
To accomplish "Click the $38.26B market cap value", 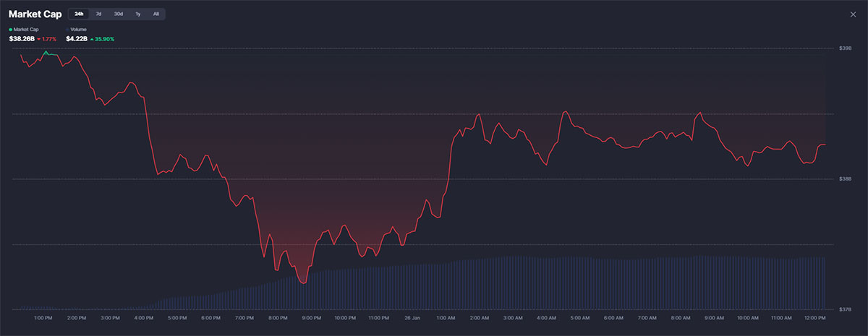I will pos(22,38).
